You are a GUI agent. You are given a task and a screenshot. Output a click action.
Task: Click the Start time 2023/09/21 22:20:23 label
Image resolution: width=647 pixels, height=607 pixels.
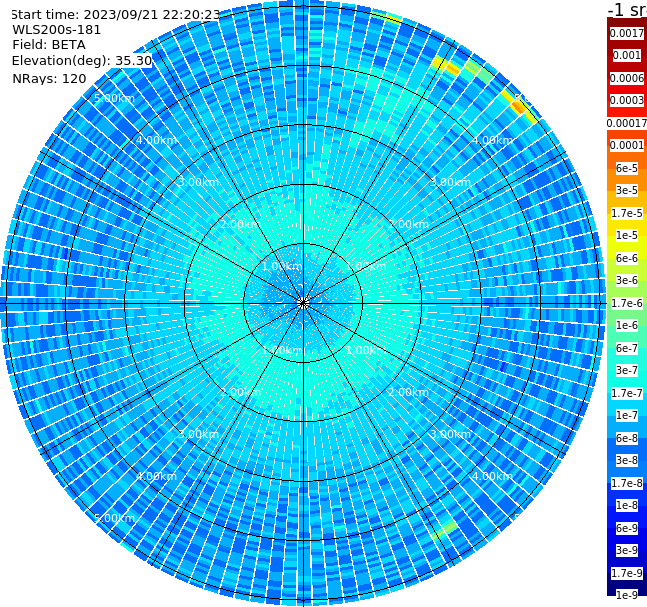tap(115, 14)
